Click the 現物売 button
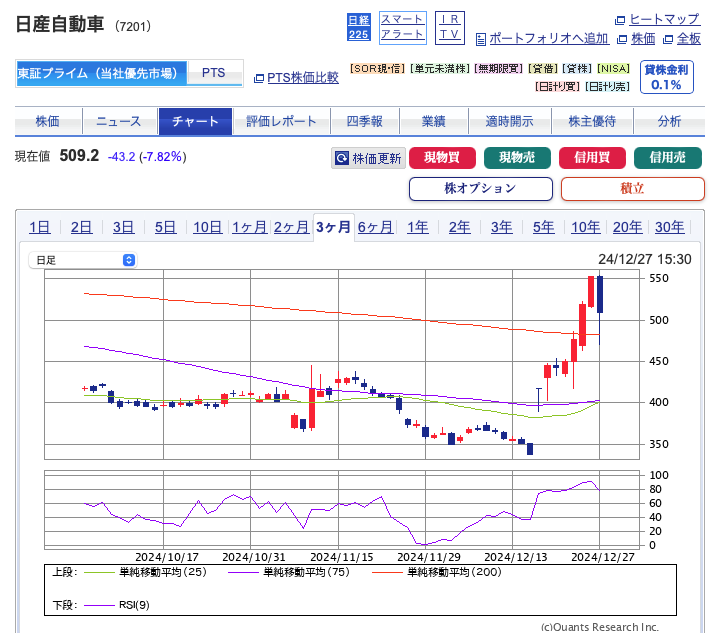The image size is (710, 633). click(x=518, y=158)
